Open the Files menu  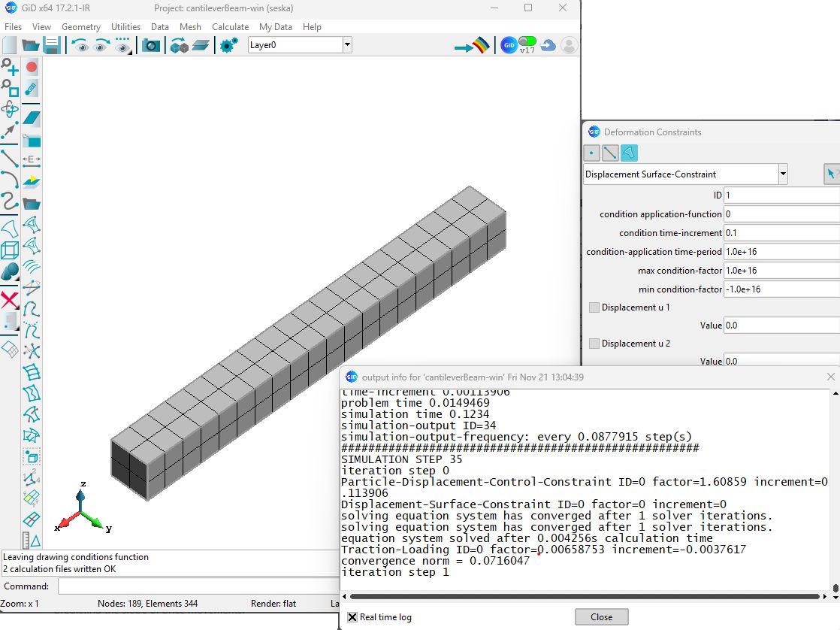click(x=14, y=27)
